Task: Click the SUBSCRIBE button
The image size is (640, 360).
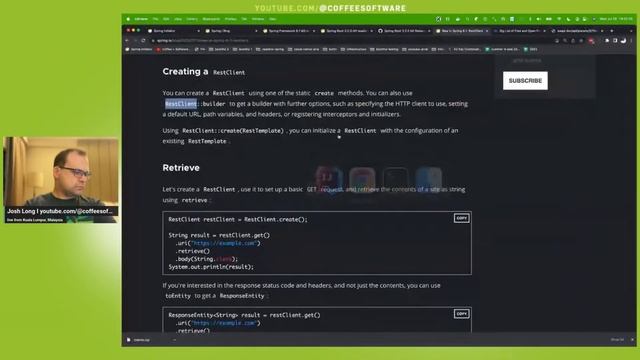Action: (525, 81)
